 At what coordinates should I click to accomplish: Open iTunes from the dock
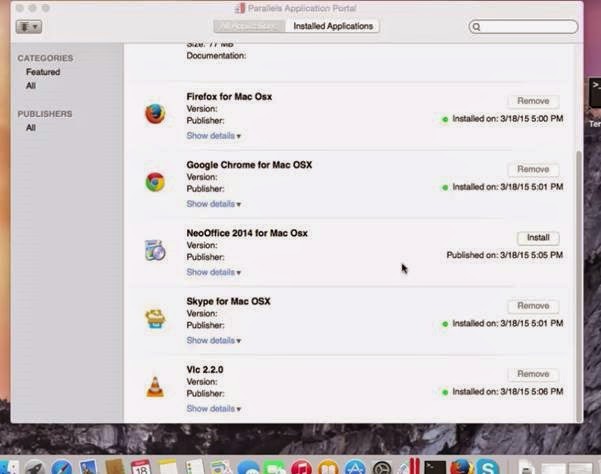[302, 467]
